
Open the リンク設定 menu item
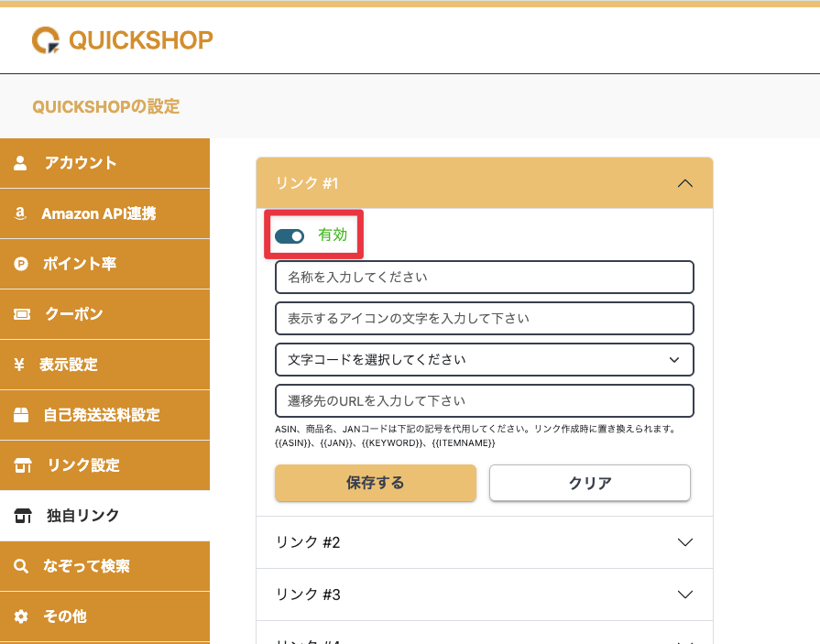[x=82, y=465]
